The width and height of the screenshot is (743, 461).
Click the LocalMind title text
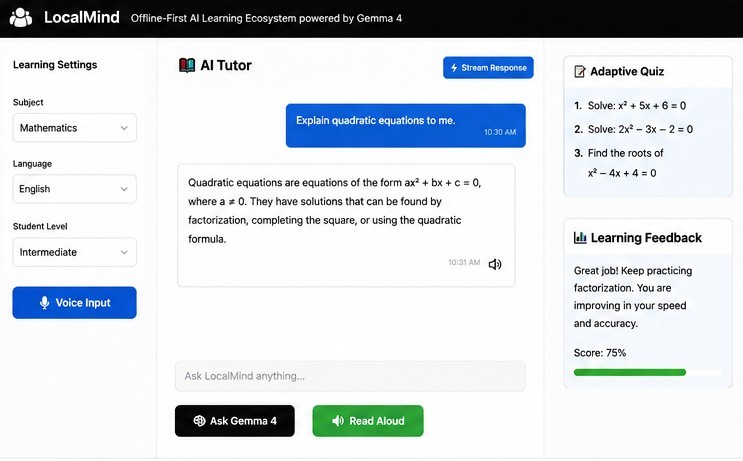82,18
